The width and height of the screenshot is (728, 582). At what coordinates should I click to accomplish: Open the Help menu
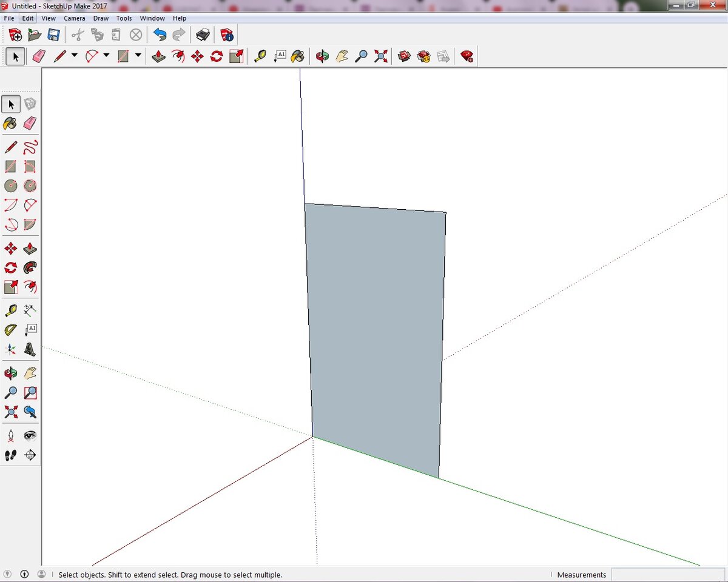180,18
